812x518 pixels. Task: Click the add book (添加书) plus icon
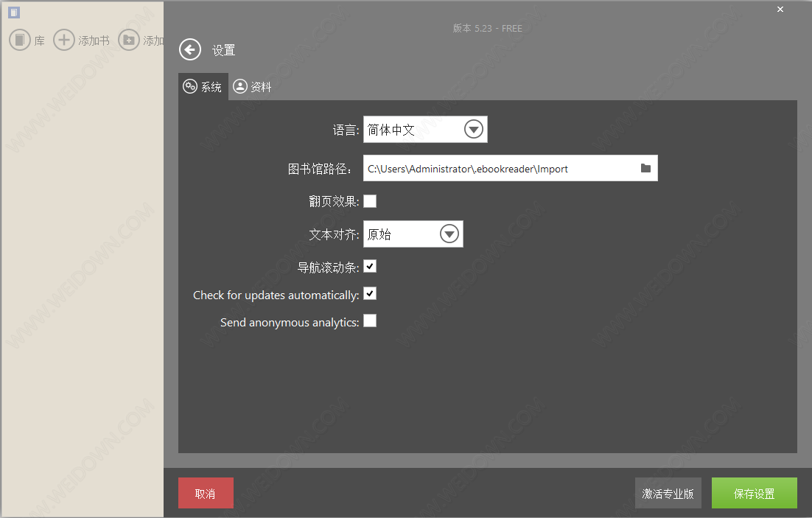65,40
